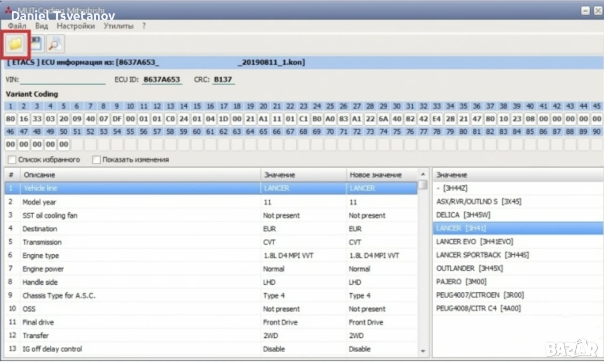The width and height of the screenshot is (604, 364).
Task: Click the parameter list scrollbar thumb
Action: point(423,185)
